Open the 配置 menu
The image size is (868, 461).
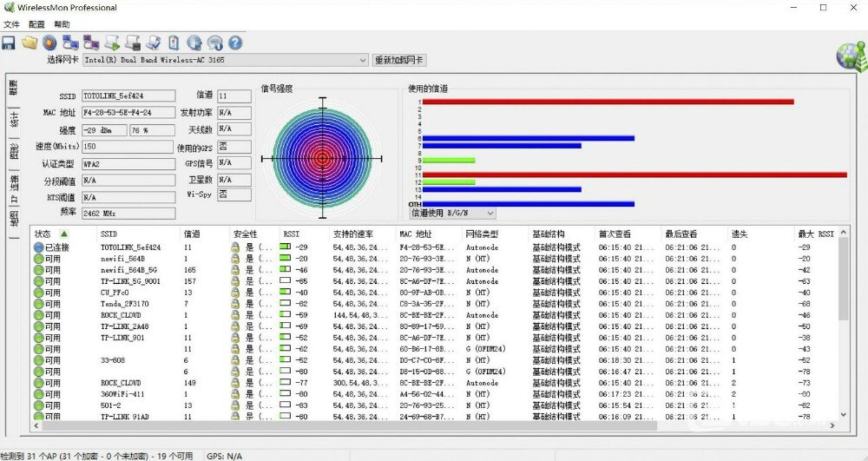pyautogui.click(x=36, y=24)
